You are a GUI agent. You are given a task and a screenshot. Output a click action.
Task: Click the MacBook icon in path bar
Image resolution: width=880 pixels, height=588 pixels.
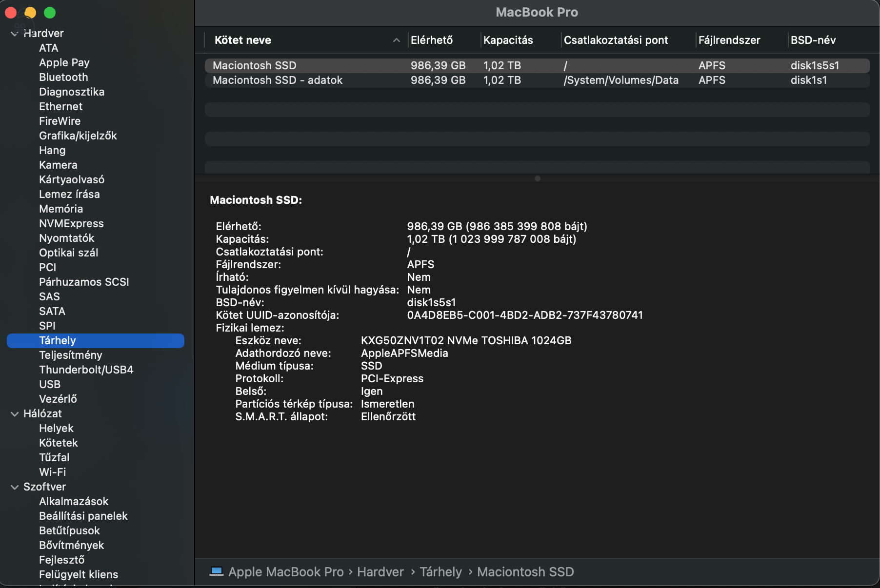click(x=217, y=571)
